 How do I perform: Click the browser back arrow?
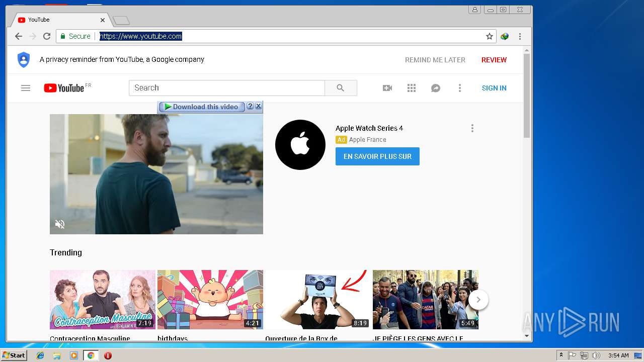19,36
